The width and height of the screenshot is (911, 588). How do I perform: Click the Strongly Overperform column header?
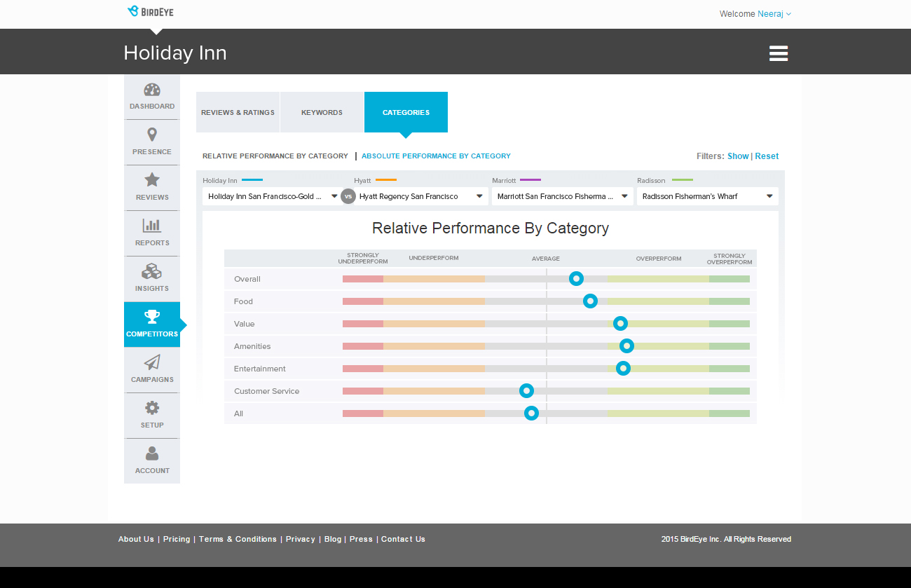tap(730, 259)
